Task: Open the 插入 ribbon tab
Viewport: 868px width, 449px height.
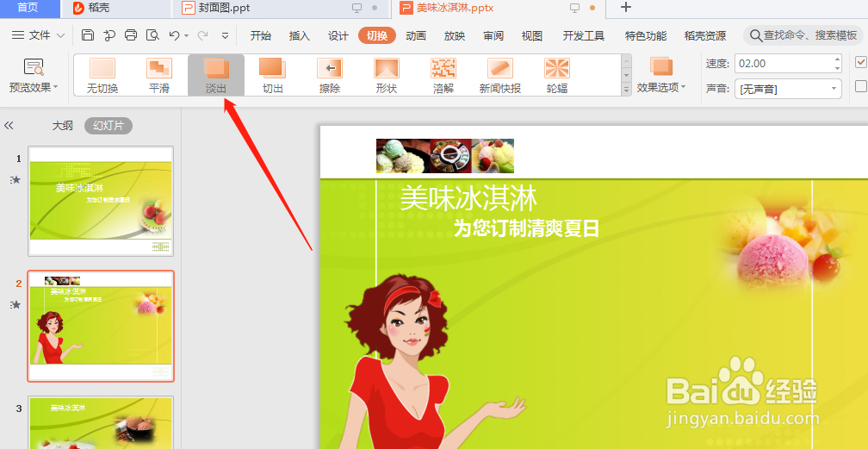Action: (x=300, y=35)
